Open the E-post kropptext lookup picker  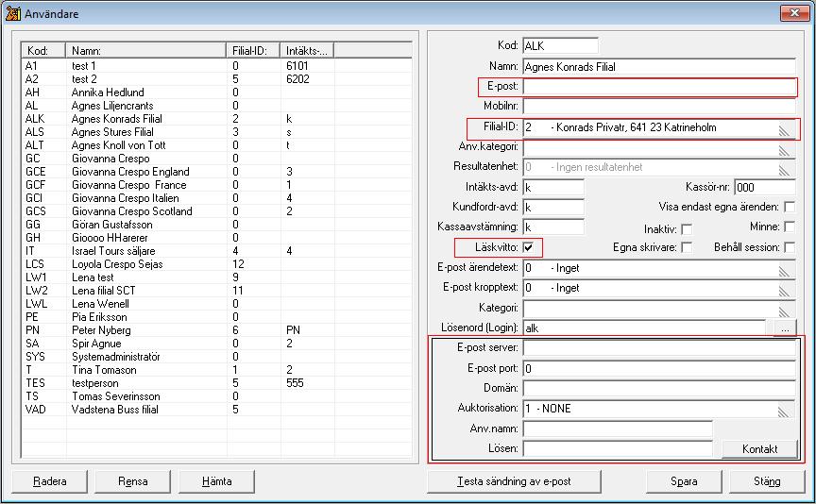tap(784, 291)
